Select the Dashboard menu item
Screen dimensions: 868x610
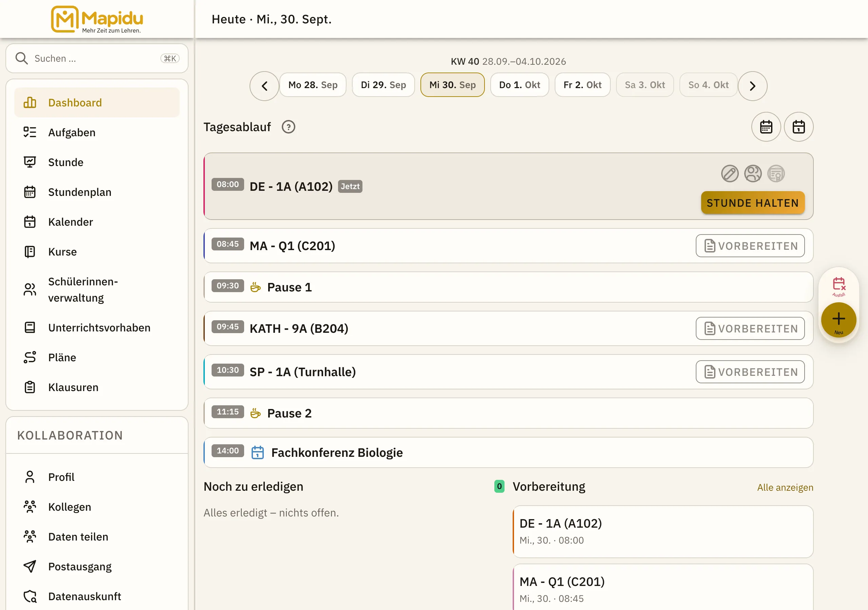point(97,102)
